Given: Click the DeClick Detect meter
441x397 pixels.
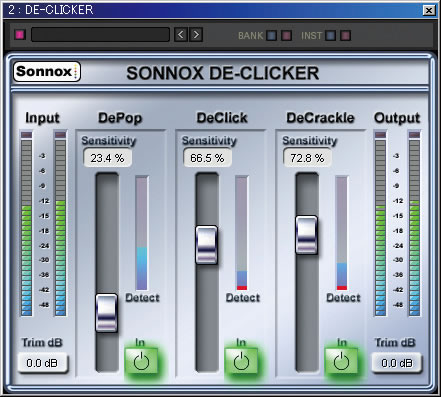Looking at the screenshot, I should pyautogui.click(x=242, y=233).
